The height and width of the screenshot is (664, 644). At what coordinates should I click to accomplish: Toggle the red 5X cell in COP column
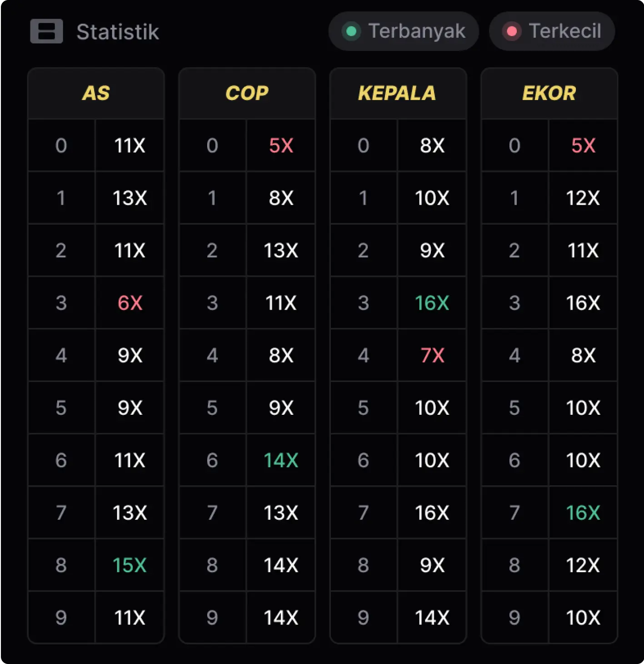pos(280,145)
